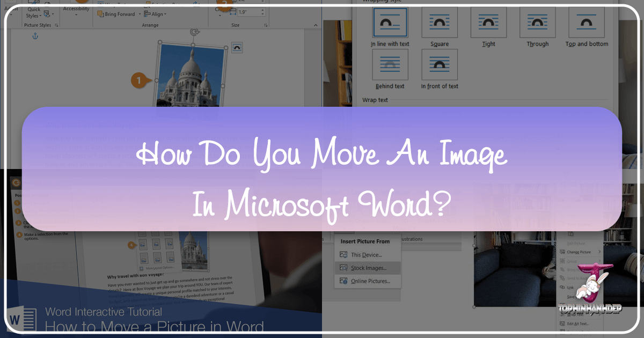Open the Bring Forward dropdown arrow
Viewport: 644px width, 338px height.
click(x=140, y=14)
